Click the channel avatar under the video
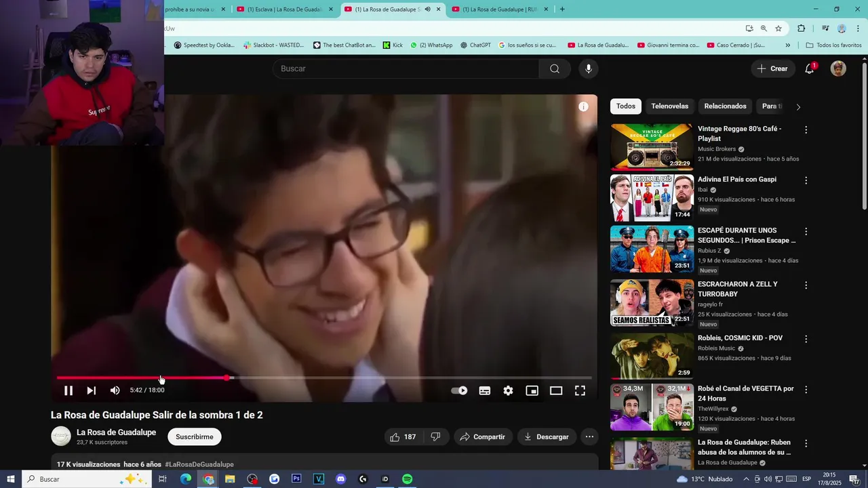 click(x=61, y=436)
